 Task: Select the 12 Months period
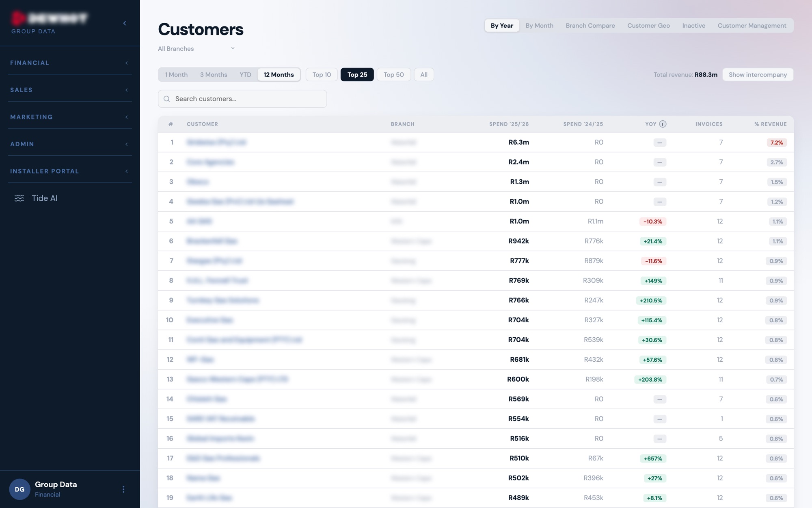pos(279,75)
